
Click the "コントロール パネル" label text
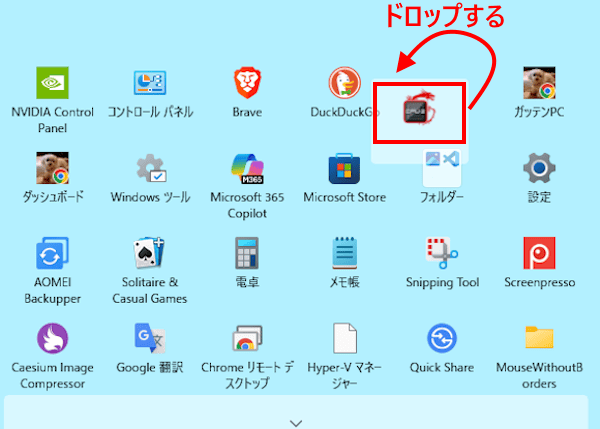(x=150, y=112)
